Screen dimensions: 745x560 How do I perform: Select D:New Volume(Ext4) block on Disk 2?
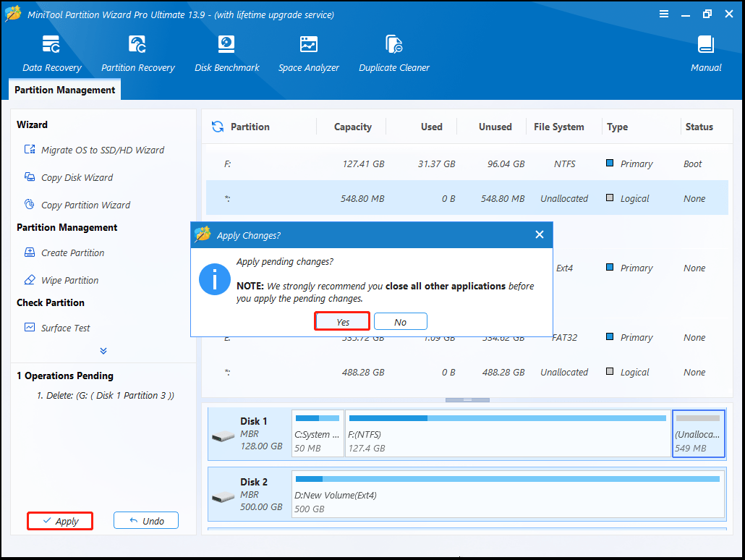(508, 494)
